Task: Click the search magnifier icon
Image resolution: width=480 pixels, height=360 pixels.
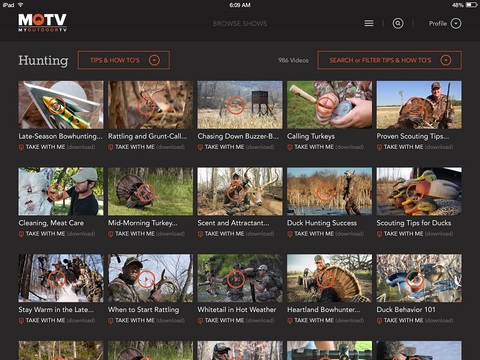Action: pos(398,23)
